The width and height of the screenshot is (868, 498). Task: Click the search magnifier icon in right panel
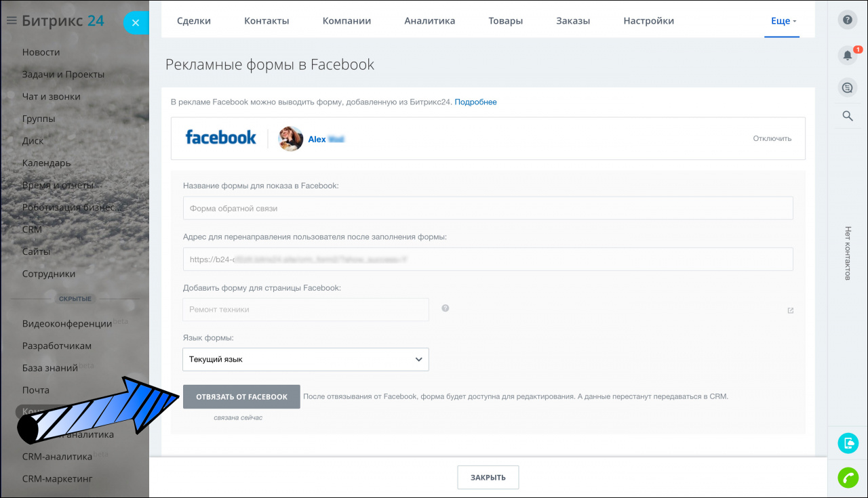848,116
